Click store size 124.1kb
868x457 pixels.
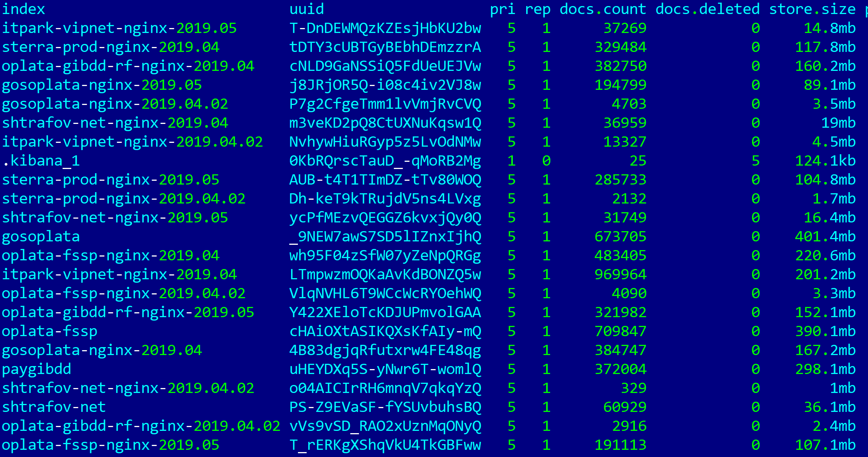pos(825,161)
